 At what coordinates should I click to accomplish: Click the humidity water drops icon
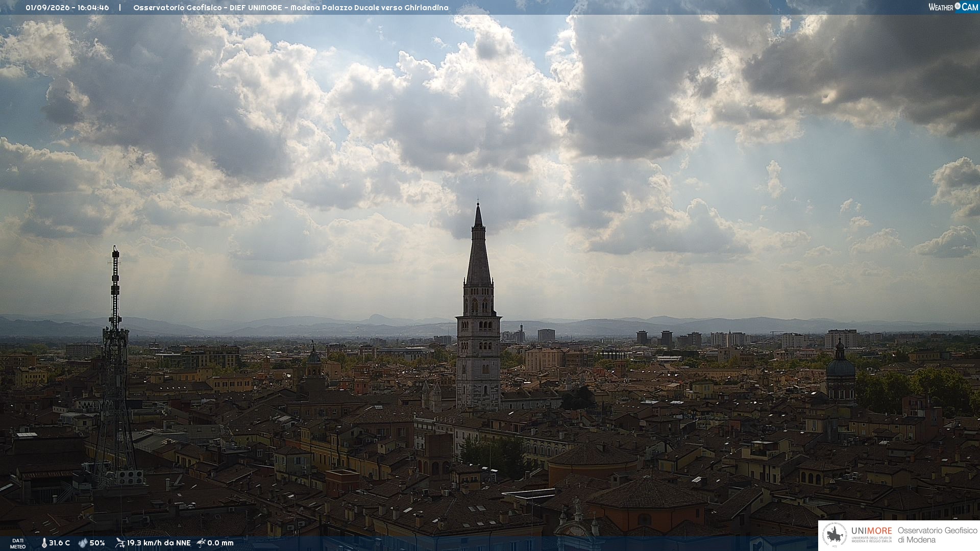[83, 543]
